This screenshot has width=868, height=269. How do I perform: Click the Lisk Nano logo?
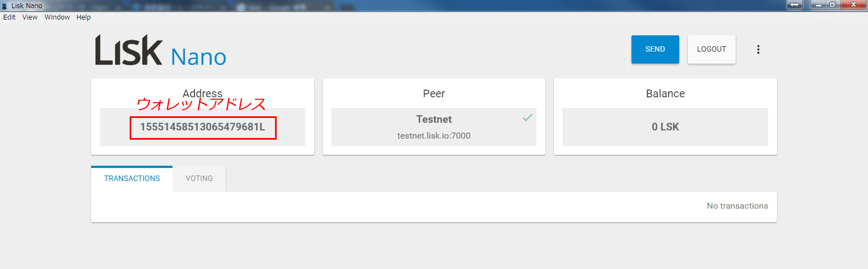coord(161,51)
